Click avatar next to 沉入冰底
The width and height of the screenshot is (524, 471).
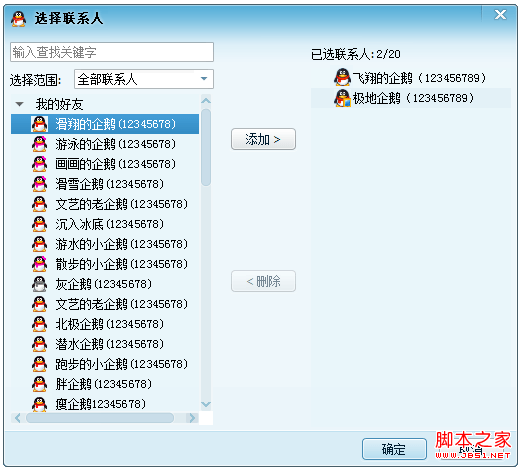click(x=39, y=224)
